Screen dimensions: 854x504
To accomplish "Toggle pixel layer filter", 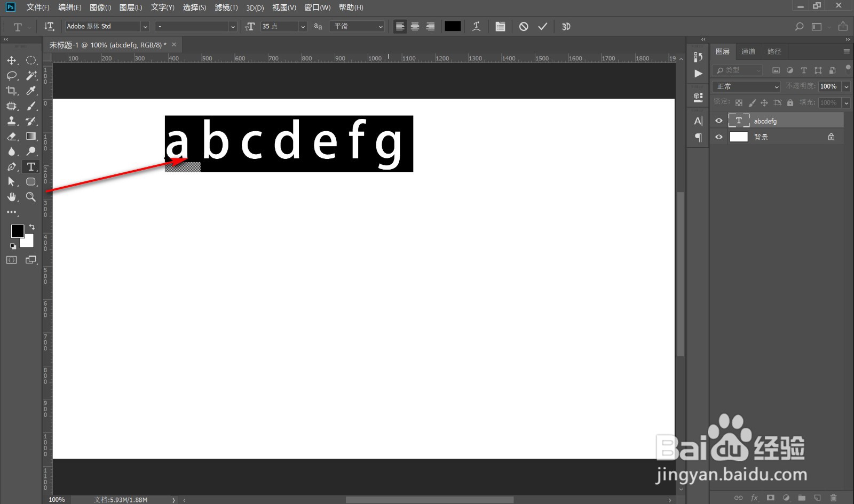I will coord(776,70).
